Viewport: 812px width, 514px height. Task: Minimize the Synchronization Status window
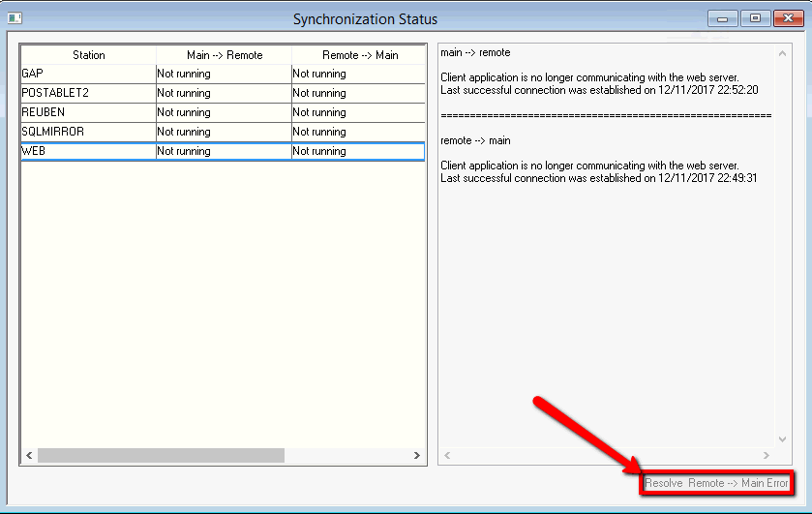[x=723, y=18]
